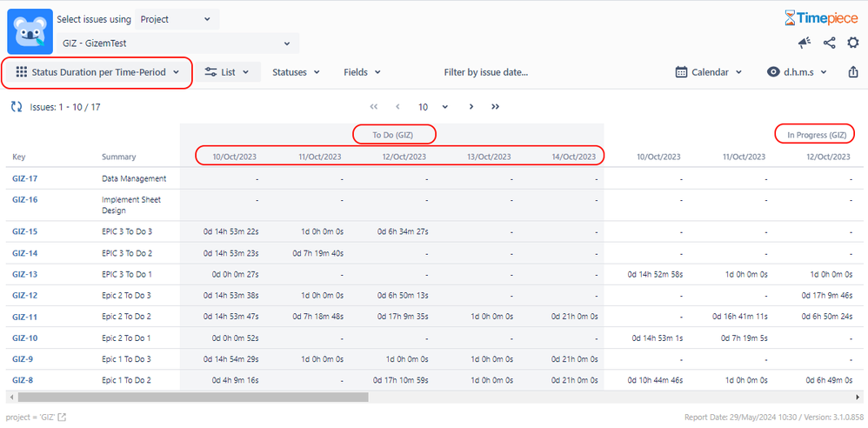
Task: Open Status Duration per Time-Period report menu
Action: click(98, 72)
